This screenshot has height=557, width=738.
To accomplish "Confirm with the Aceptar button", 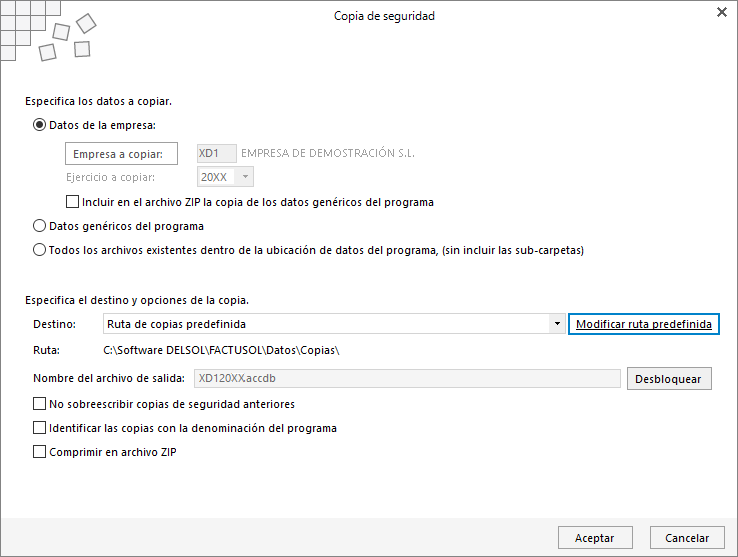I will (x=595, y=538).
